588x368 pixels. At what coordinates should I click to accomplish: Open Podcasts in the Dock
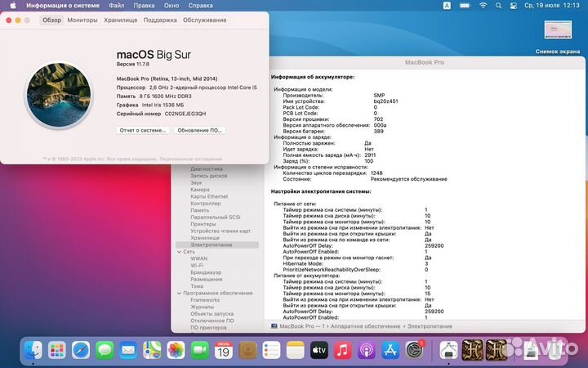(x=367, y=350)
